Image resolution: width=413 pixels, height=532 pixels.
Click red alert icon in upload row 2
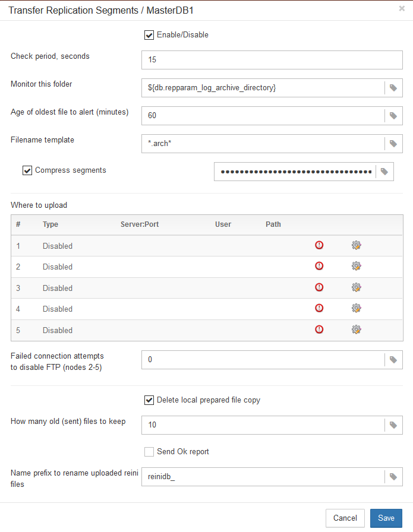(319, 266)
